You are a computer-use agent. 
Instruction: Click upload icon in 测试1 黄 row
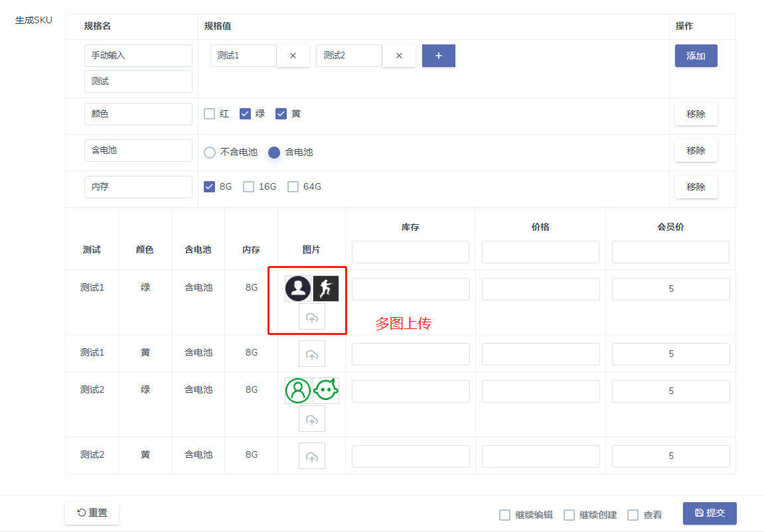pyautogui.click(x=312, y=354)
